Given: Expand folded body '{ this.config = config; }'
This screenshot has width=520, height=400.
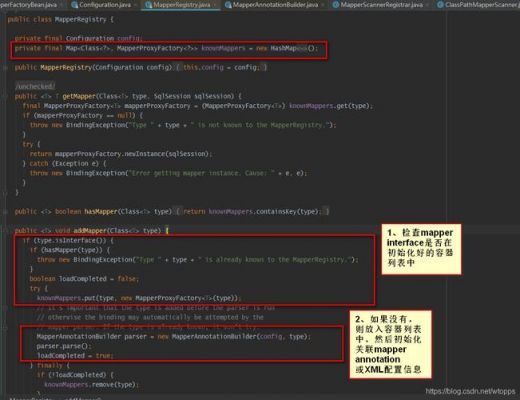Looking at the screenshot, I should (221, 67).
